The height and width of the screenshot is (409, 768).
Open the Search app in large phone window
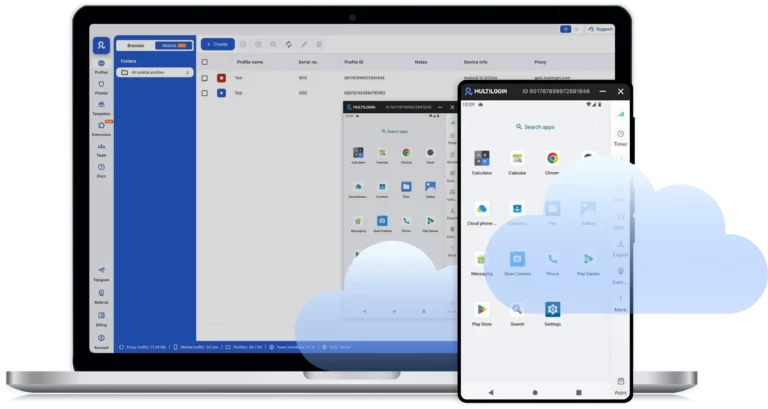(517, 314)
